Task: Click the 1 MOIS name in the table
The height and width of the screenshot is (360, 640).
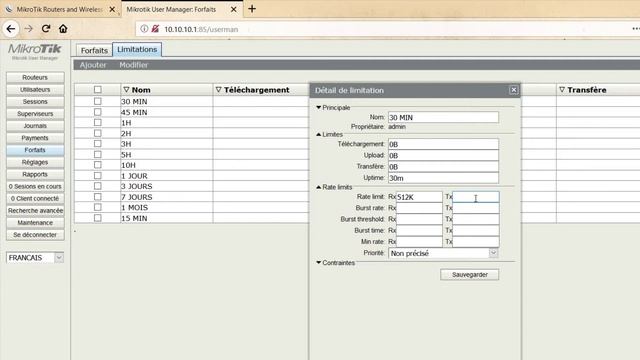Action: (134, 207)
